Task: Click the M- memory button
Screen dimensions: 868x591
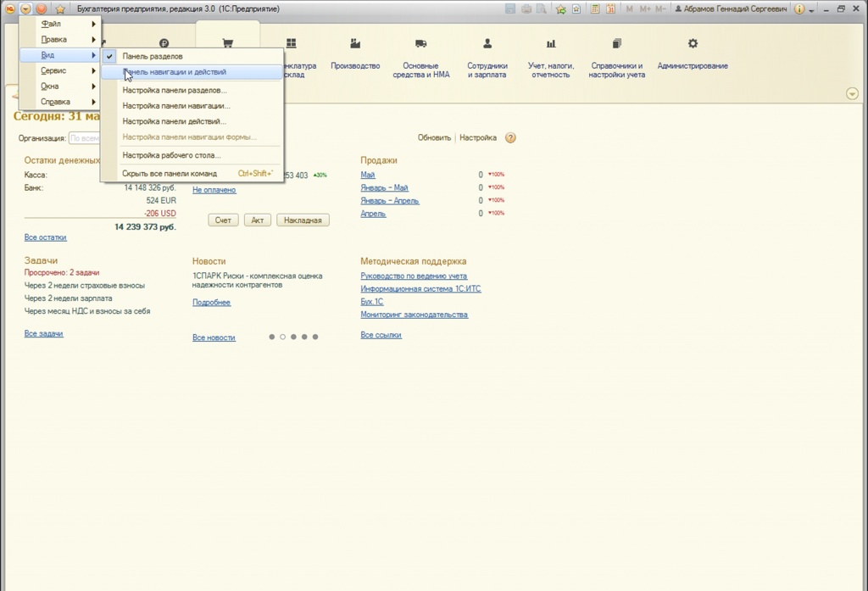Action: click(x=660, y=8)
